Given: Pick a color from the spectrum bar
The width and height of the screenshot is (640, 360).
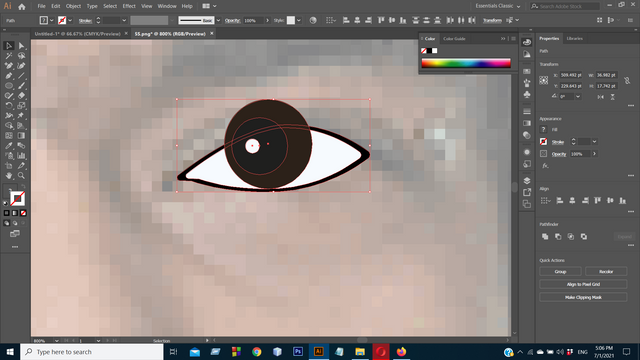Looking at the screenshot, I should click(x=466, y=63).
